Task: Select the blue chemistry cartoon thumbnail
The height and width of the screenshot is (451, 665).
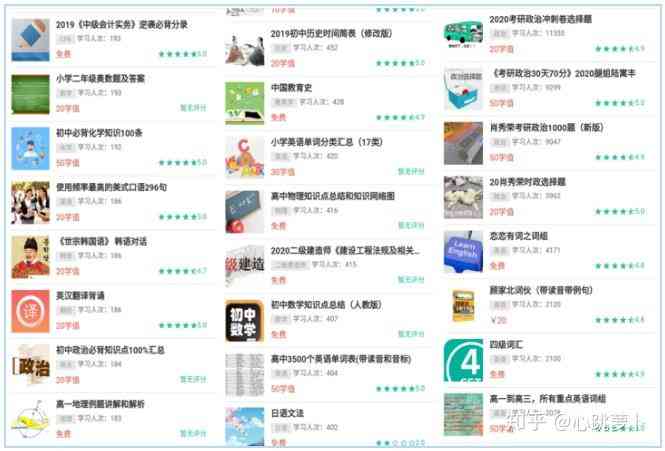Action: (x=30, y=148)
